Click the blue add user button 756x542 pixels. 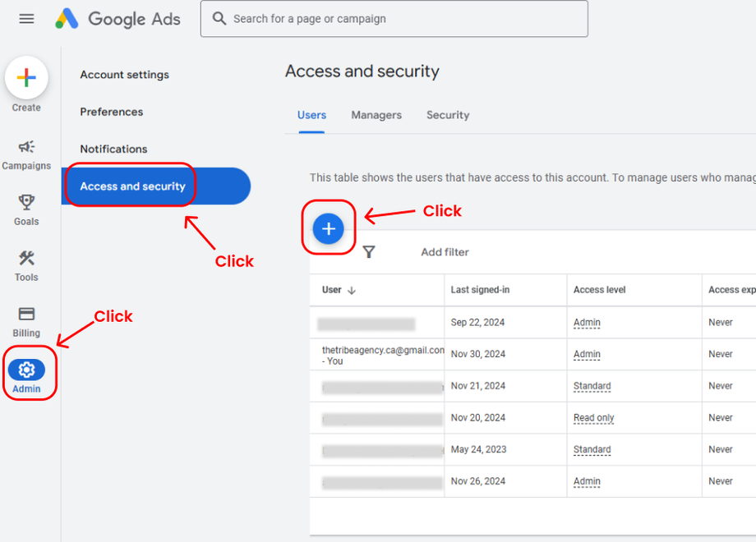(329, 228)
